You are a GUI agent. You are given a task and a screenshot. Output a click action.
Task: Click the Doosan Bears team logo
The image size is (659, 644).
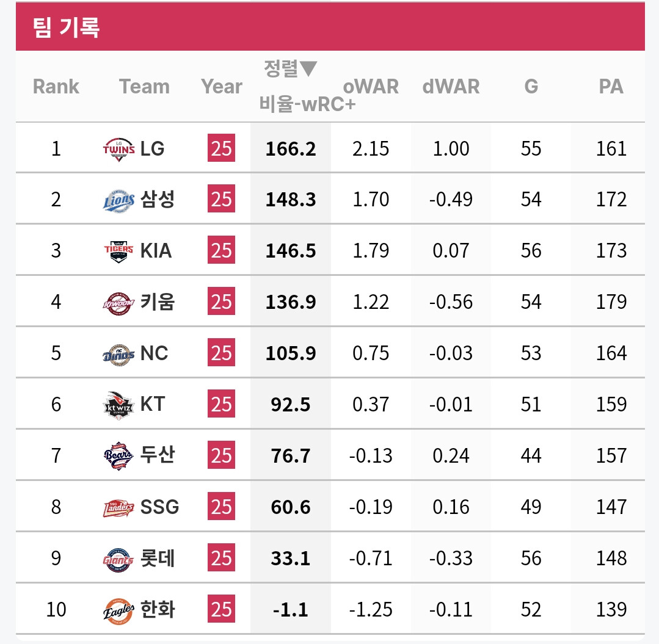pyautogui.click(x=119, y=456)
